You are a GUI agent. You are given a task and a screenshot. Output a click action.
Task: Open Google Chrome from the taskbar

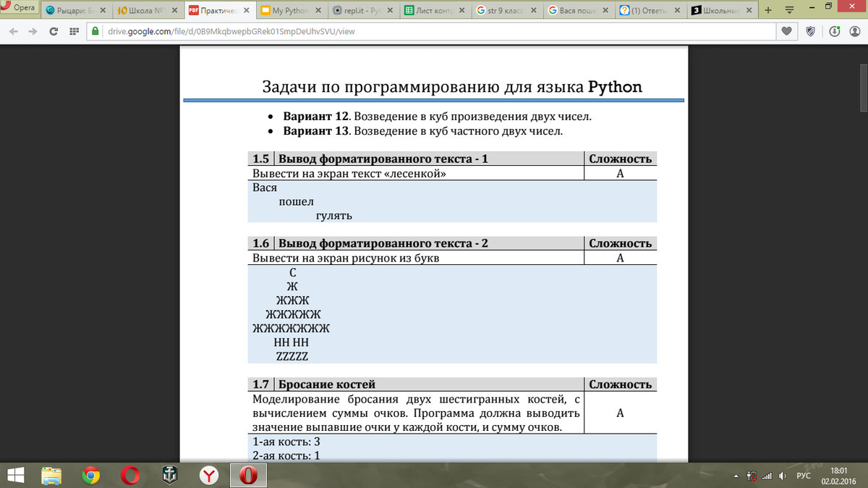tap(91, 475)
